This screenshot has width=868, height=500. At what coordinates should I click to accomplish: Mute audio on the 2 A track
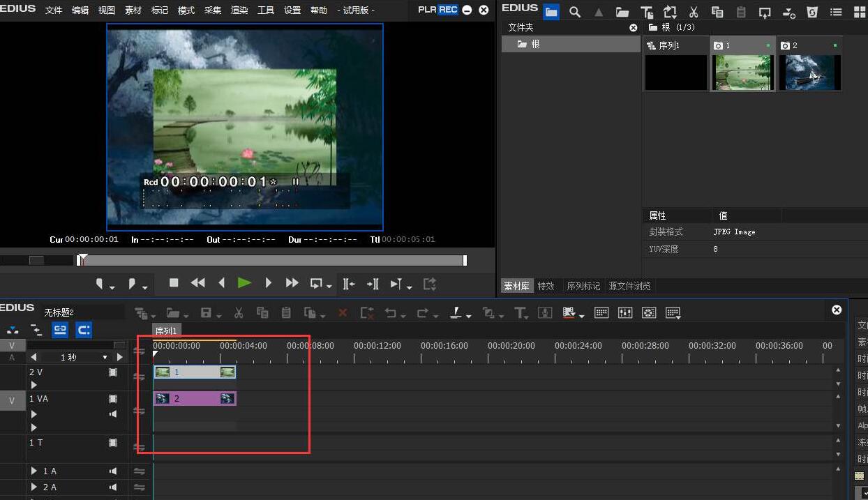113,487
